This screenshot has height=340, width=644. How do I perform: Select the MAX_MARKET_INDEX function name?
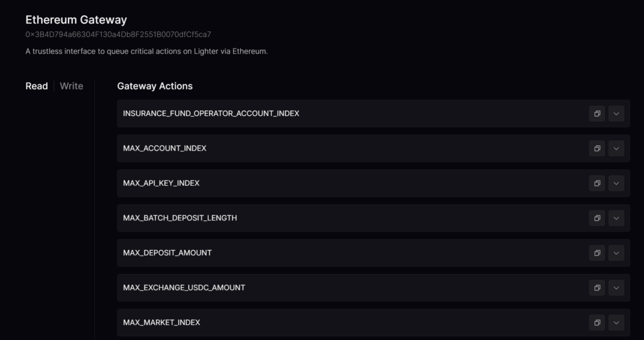162,322
